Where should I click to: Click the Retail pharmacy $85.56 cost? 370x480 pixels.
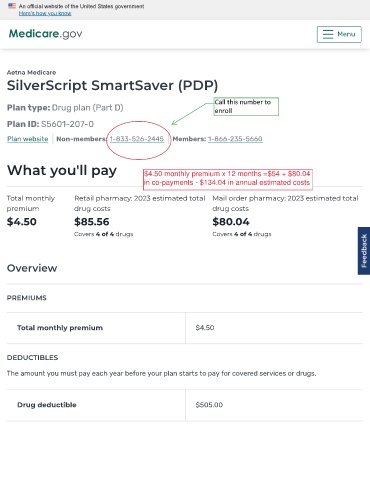(92, 222)
